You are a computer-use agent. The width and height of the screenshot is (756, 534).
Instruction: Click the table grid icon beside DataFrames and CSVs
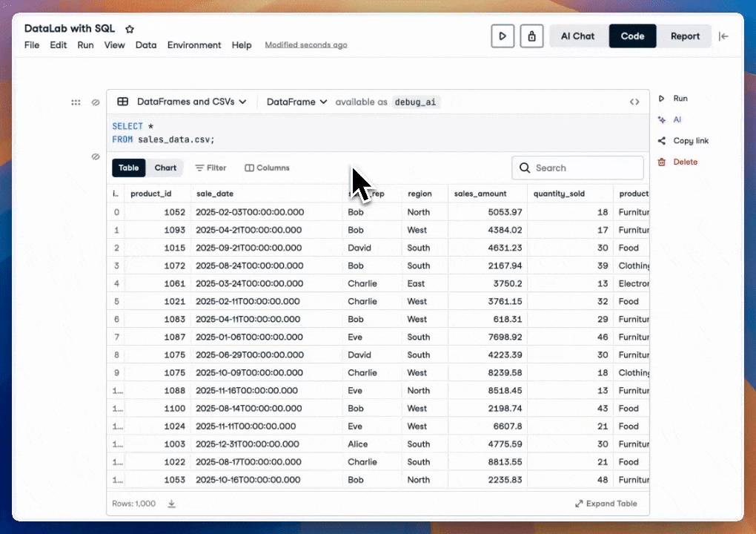[123, 102]
